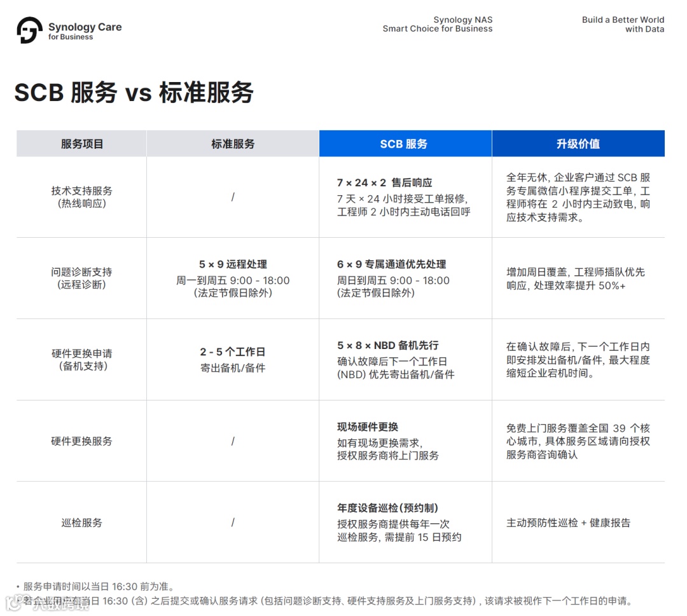Viewport: 687px width, 616px height.
Task: Click '缩短企业宕机时间。' upgrade value text
Action: (x=550, y=373)
